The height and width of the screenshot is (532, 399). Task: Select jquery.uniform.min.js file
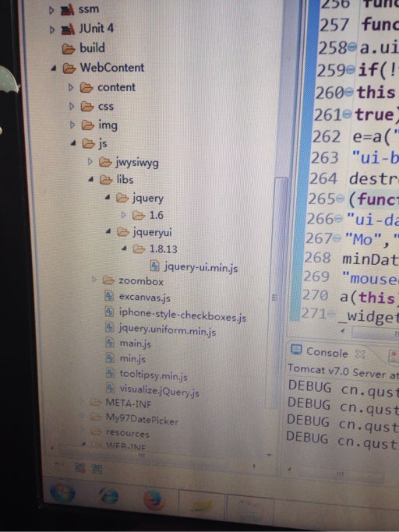pos(167,329)
